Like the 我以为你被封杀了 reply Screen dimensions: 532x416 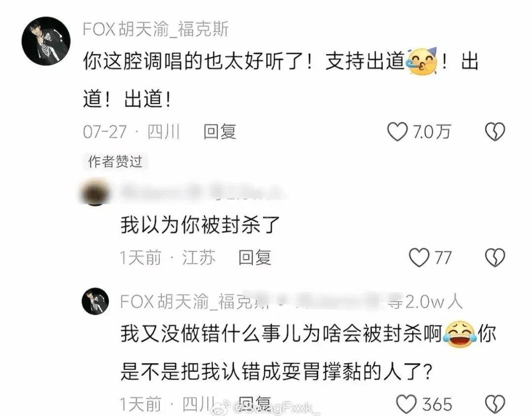pyautogui.click(x=419, y=257)
